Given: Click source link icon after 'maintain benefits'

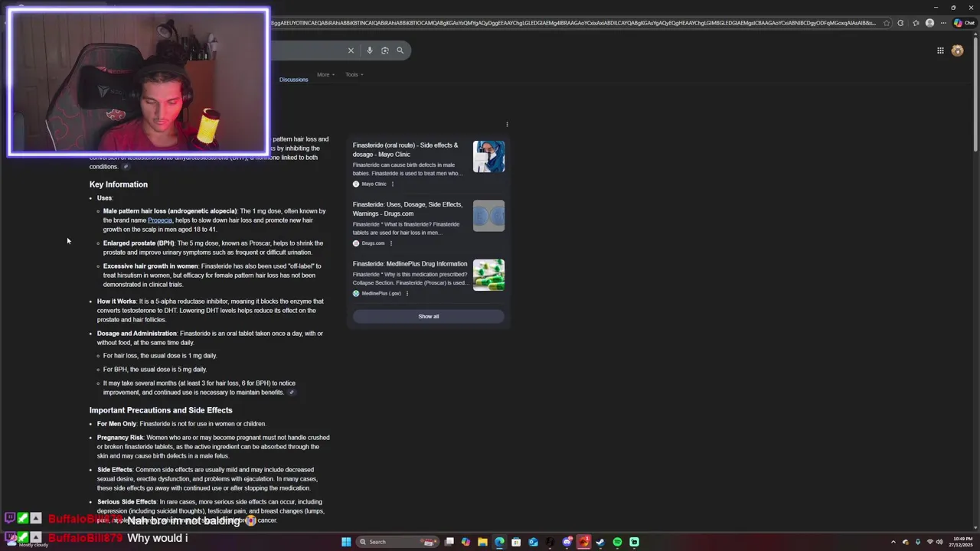Looking at the screenshot, I should [x=291, y=393].
